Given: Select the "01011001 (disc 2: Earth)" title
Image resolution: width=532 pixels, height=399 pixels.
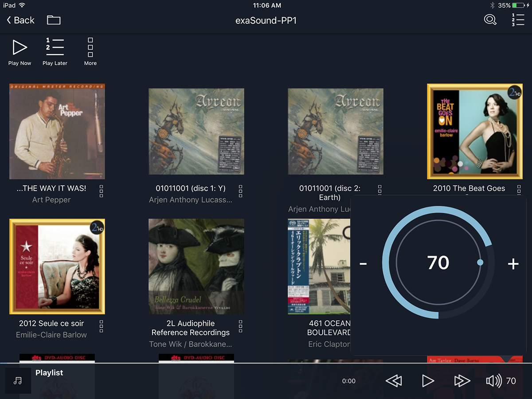Looking at the screenshot, I should coord(330,193).
